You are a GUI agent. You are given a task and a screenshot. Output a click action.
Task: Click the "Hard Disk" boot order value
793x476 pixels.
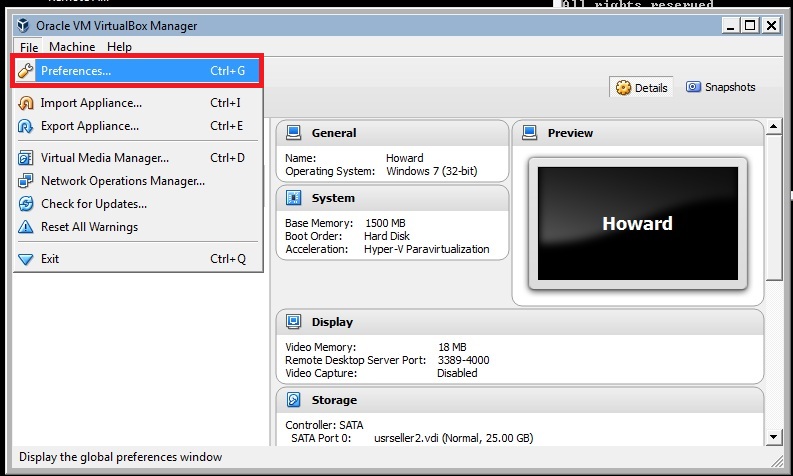tap(387, 236)
